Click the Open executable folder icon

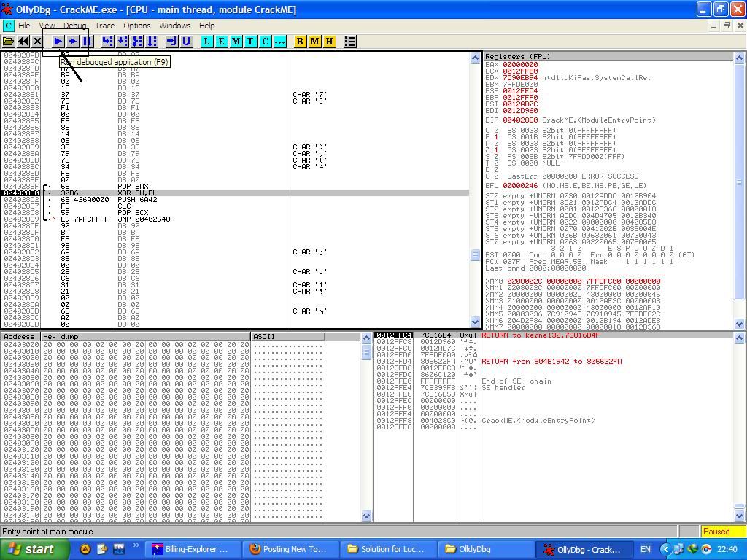[x=8, y=42]
